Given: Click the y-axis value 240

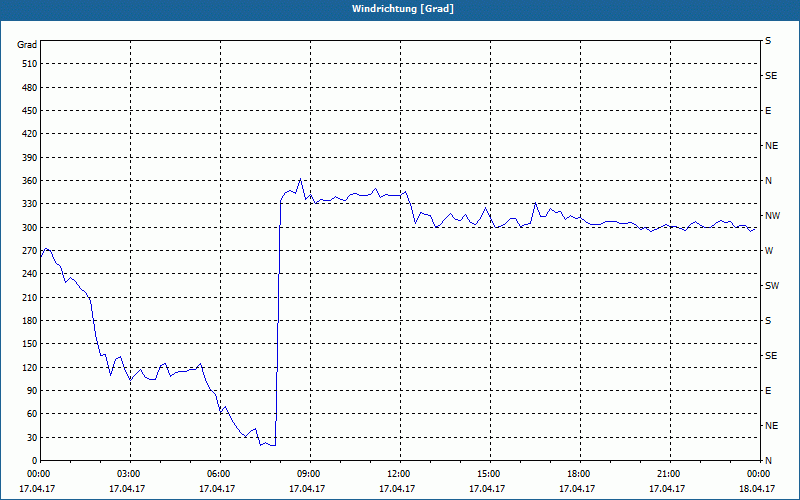Looking at the screenshot, I should click(30, 274).
